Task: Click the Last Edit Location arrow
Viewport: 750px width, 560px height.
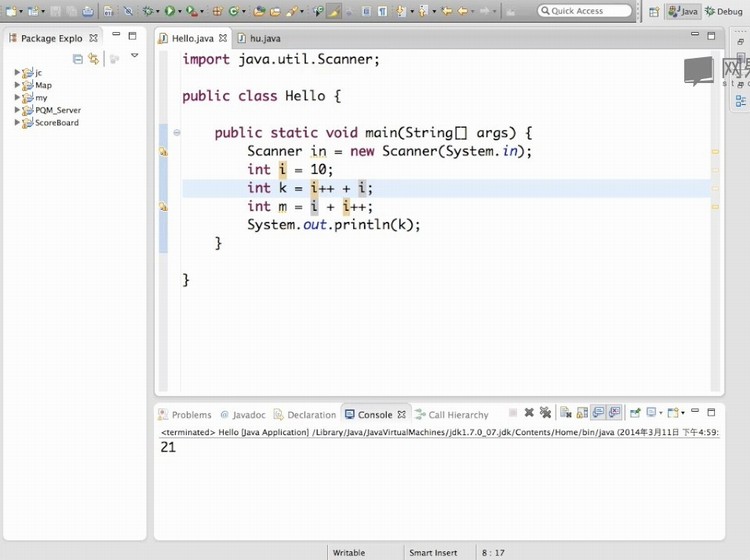Action: [446, 11]
